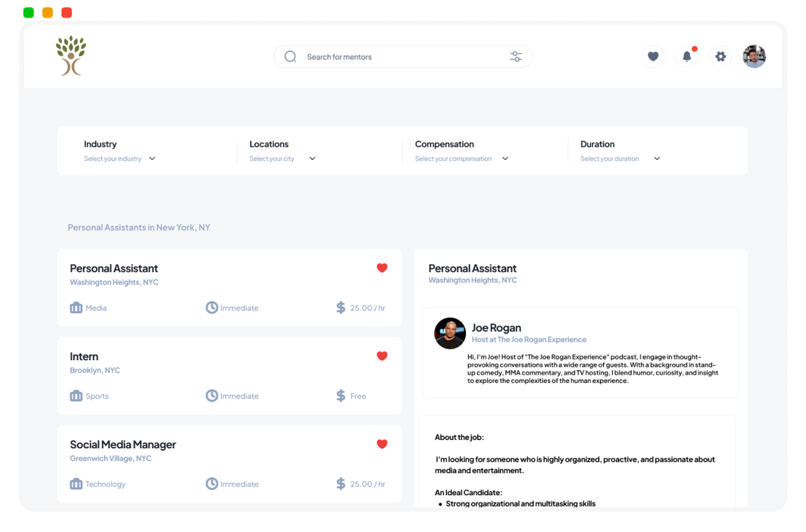The image size is (806, 532).
Task: Click the Technology industry briefcase icon
Action: [x=76, y=484]
